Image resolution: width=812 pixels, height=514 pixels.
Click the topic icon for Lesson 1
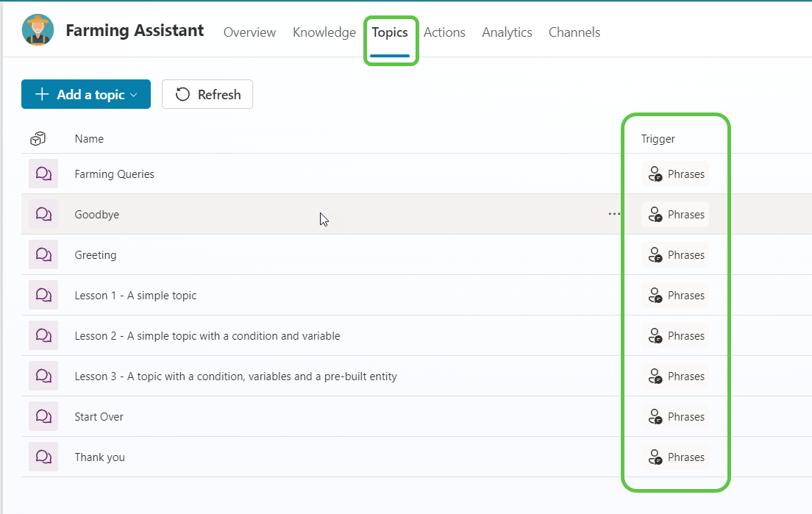43,296
